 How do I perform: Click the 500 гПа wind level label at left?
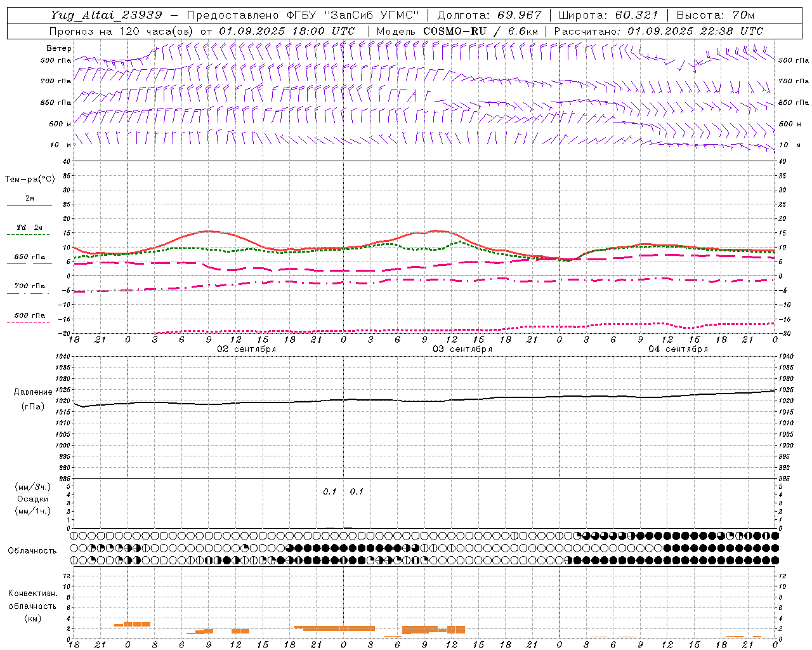pos(56,60)
